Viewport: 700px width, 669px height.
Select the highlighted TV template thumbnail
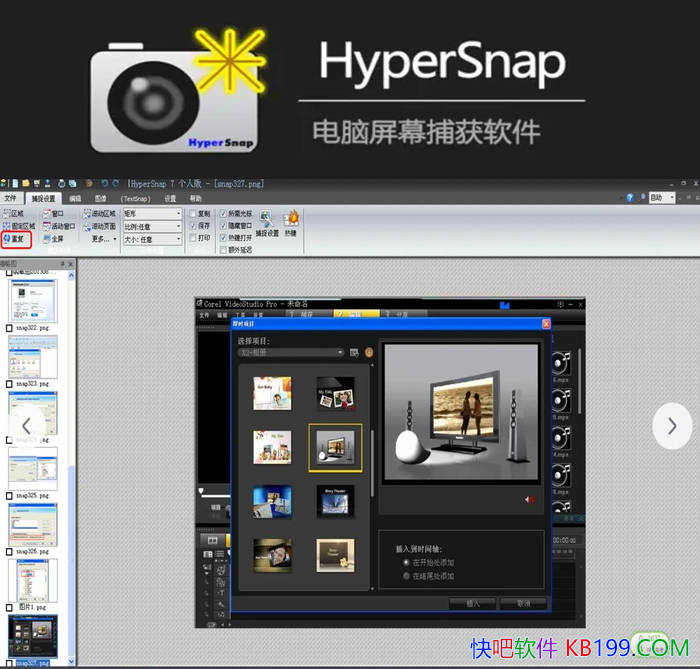pos(335,448)
